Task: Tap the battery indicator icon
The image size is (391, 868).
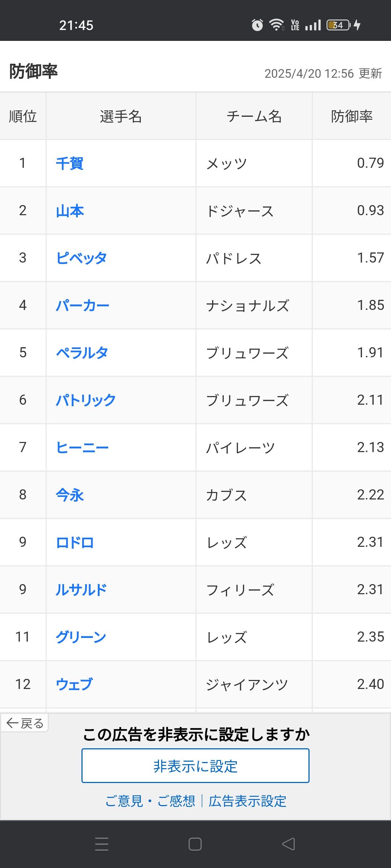Action: [x=339, y=25]
